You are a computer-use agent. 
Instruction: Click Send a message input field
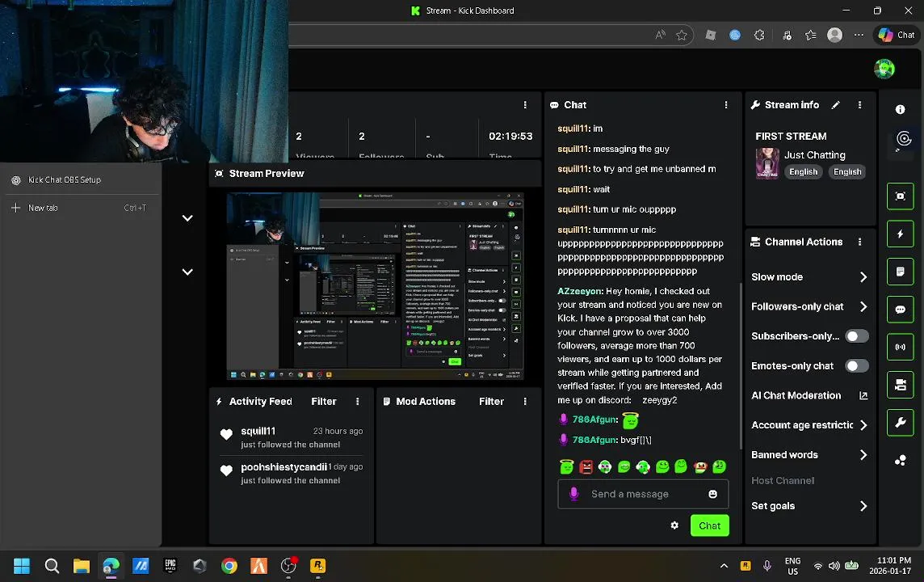[x=643, y=494]
